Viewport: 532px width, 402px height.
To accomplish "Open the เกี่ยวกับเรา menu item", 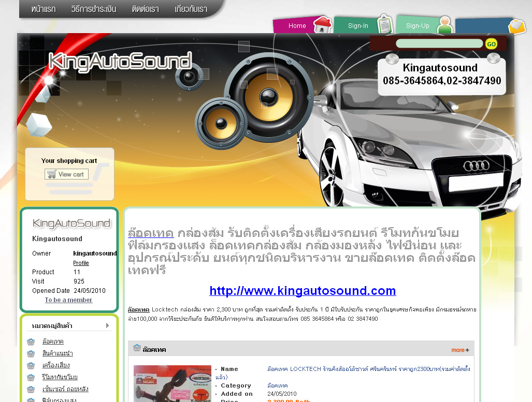I will click(191, 9).
